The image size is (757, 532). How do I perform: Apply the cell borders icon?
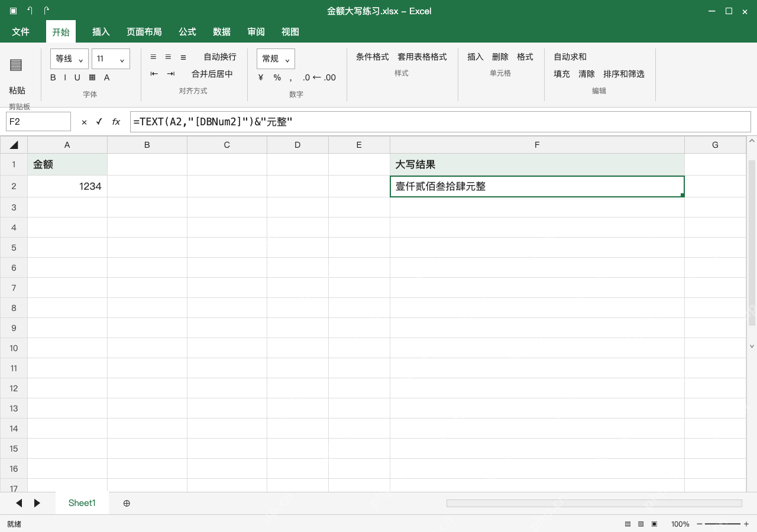click(92, 77)
